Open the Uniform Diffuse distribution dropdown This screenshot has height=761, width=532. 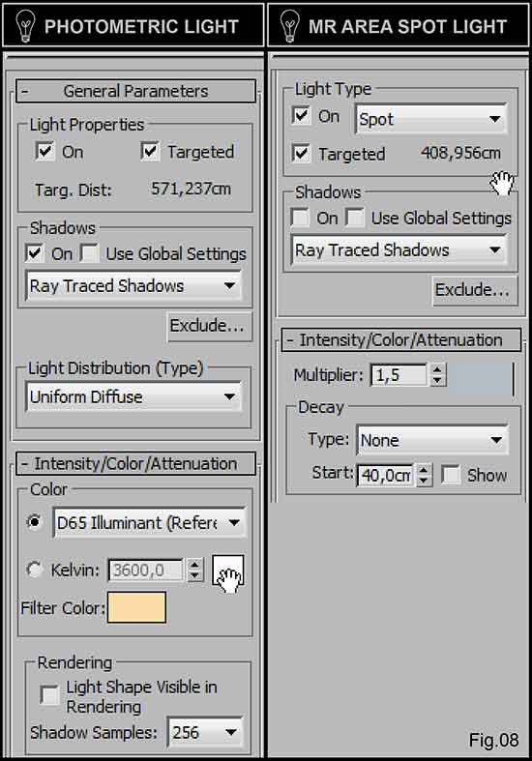[x=133, y=397]
